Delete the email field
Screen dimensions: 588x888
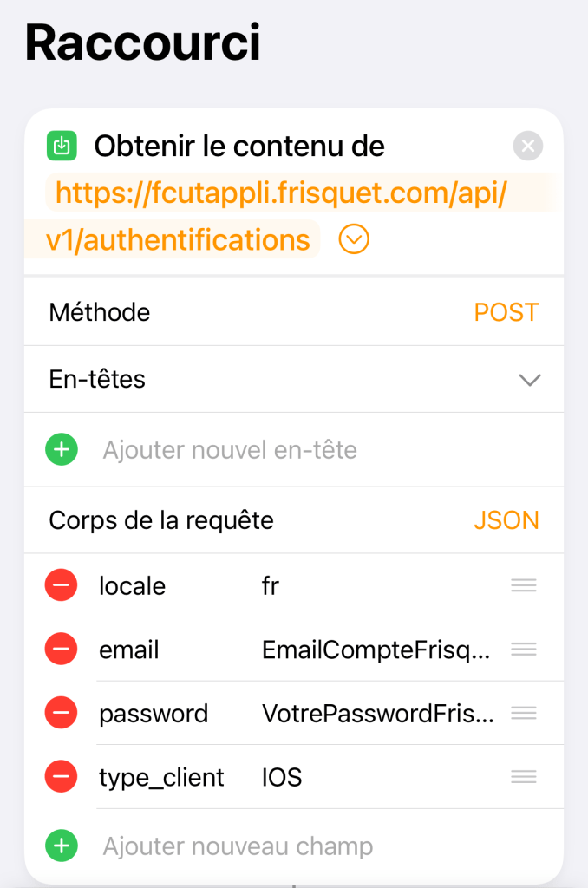62,650
